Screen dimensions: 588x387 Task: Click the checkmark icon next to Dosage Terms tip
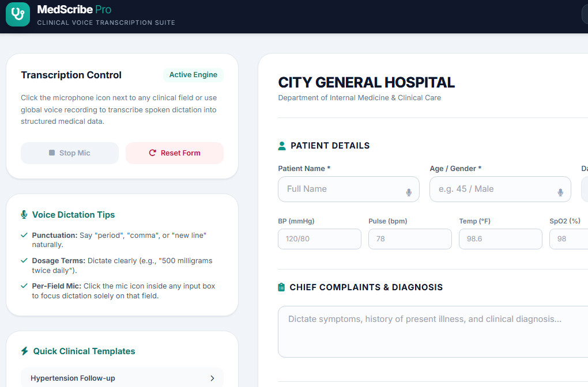pos(24,260)
